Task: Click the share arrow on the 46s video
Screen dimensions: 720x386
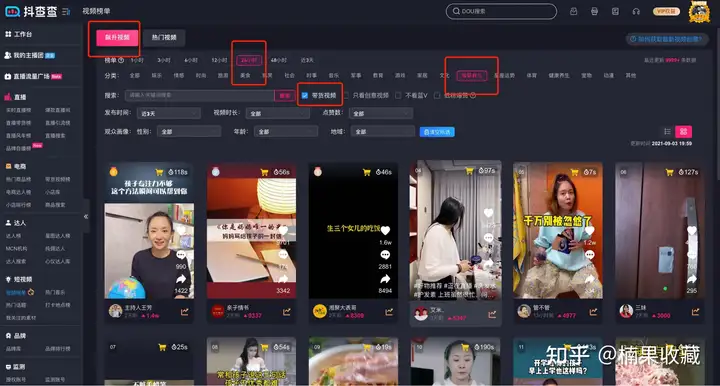Action: [x=385, y=279]
